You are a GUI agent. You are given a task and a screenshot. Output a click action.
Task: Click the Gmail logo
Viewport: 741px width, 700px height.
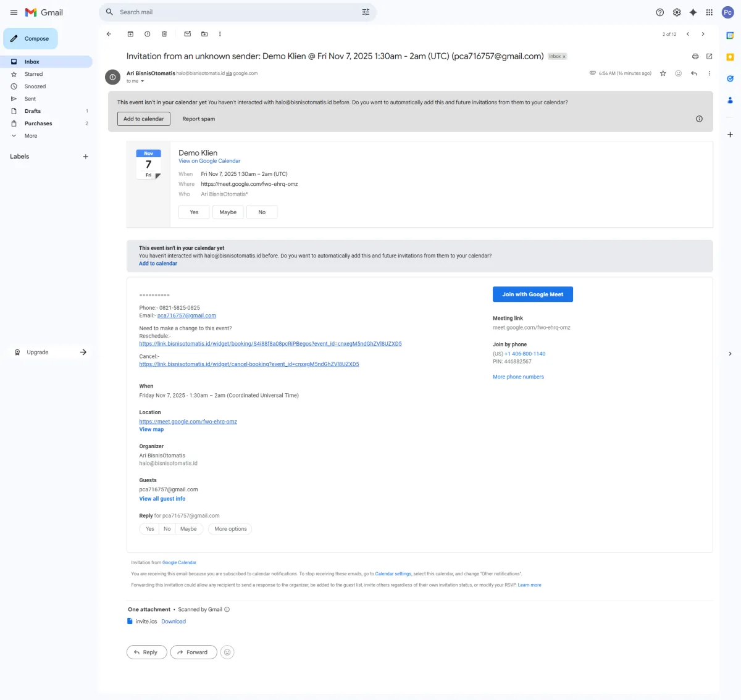(x=44, y=12)
